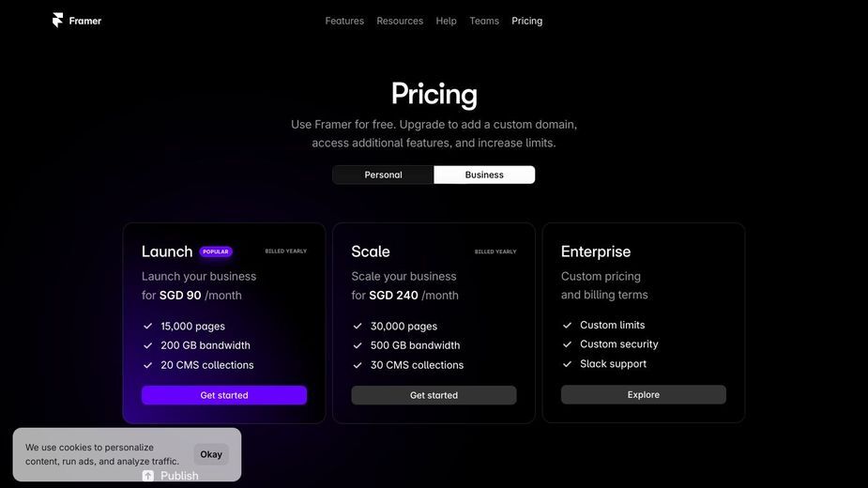Click the checkmark beside 15,000 pages
This screenshot has width=868, height=488.
(x=148, y=327)
